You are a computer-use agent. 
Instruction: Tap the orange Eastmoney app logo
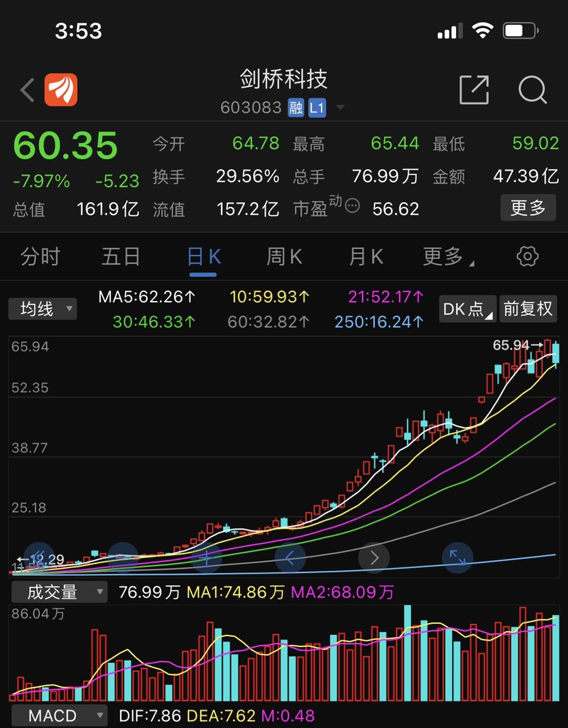click(x=61, y=90)
